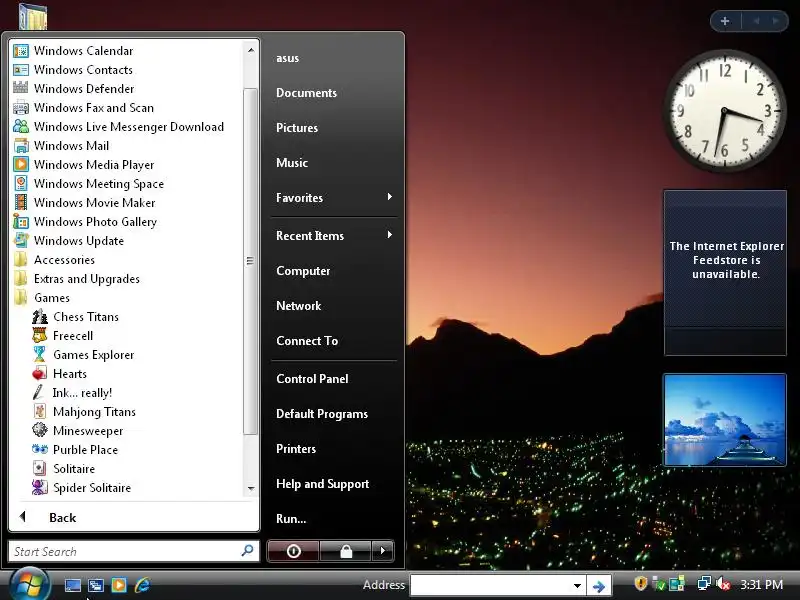Open the Freecell game icon
Viewport: 800px width, 600px height.
pos(40,336)
